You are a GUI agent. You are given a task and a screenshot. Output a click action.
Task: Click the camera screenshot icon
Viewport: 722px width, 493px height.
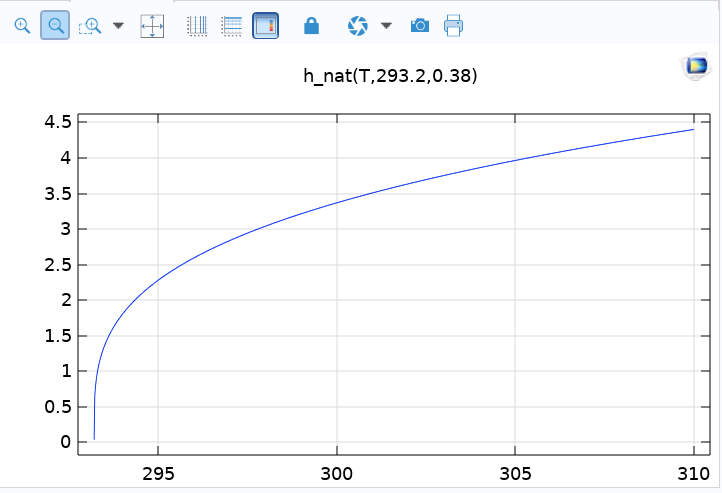click(x=419, y=25)
